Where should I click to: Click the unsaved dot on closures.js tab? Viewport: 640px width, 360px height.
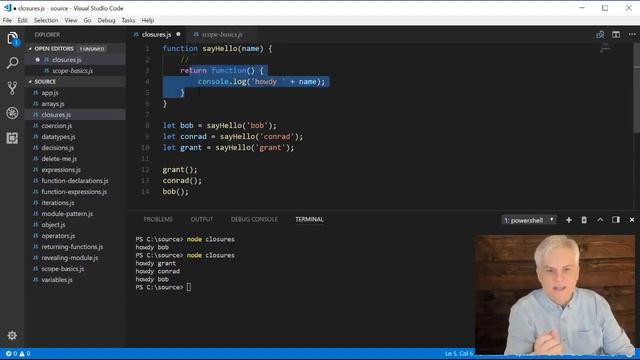tap(178, 34)
